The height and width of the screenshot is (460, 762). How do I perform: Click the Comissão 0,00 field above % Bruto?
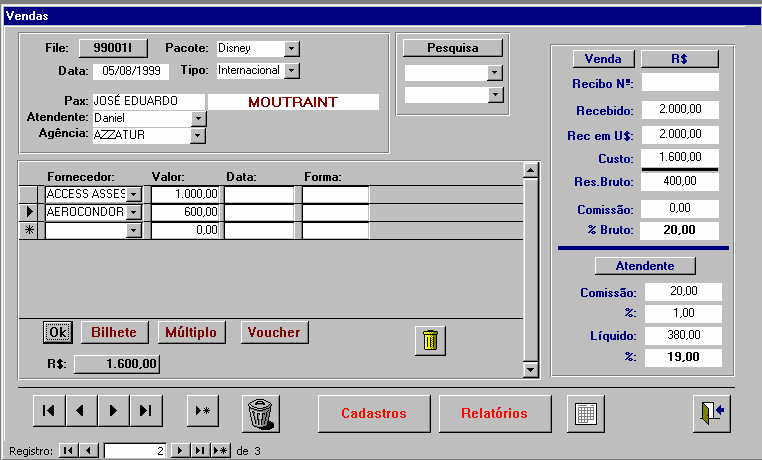[680, 209]
